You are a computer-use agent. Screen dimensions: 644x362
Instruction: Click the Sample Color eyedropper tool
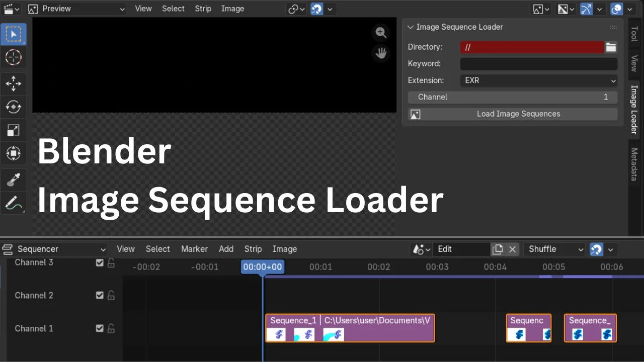click(13, 179)
